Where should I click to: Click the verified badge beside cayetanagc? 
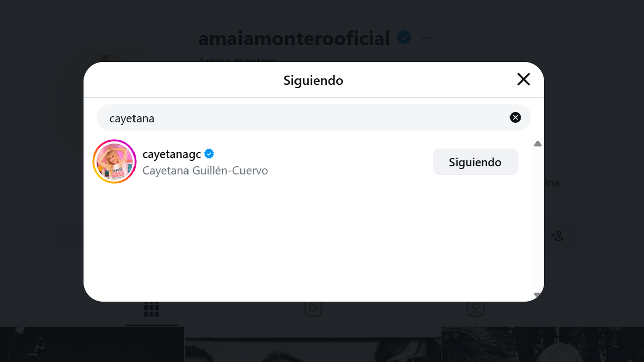(x=209, y=154)
